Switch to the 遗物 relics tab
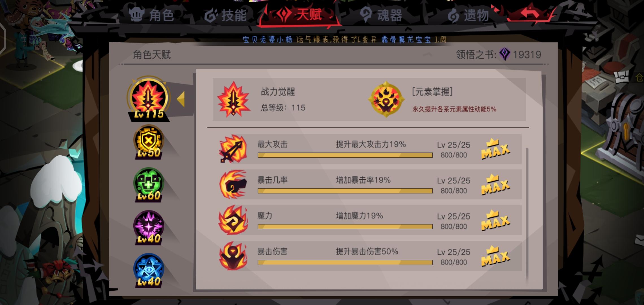This screenshot has width=644, height=305. click(468, 15)
